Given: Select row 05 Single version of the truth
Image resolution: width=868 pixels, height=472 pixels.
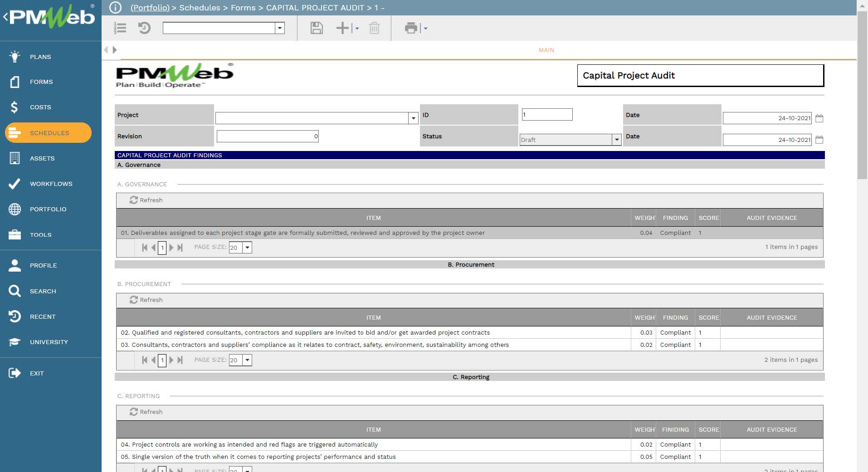Looking at the screenshot, I should coord(469,457).
